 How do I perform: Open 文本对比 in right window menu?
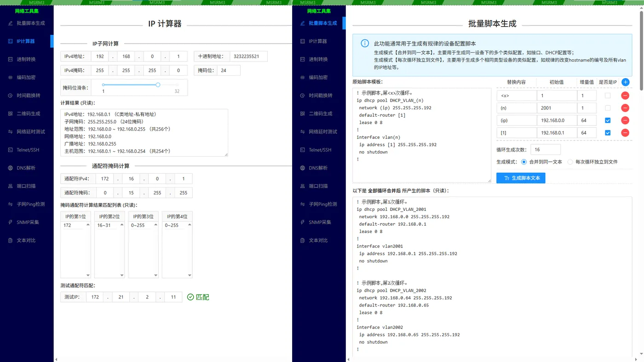319,240
